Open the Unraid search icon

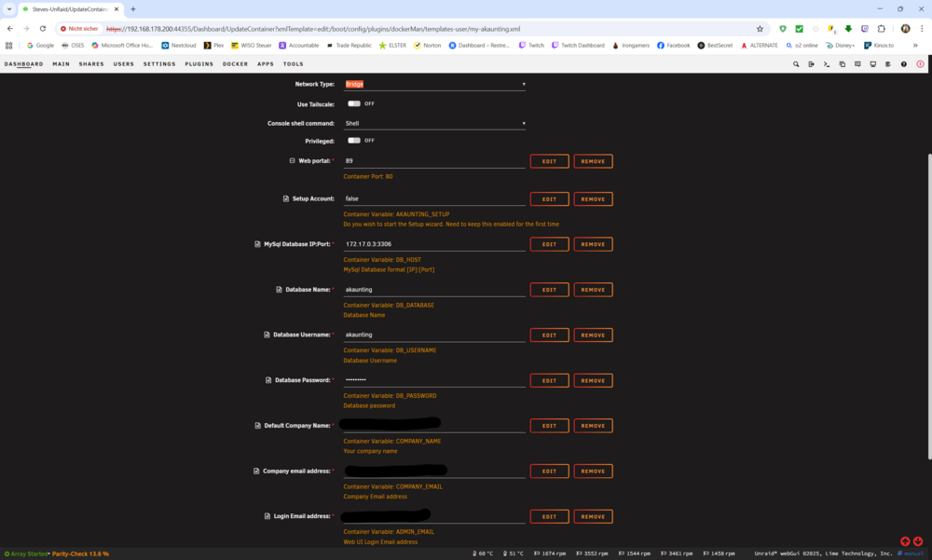796,64
